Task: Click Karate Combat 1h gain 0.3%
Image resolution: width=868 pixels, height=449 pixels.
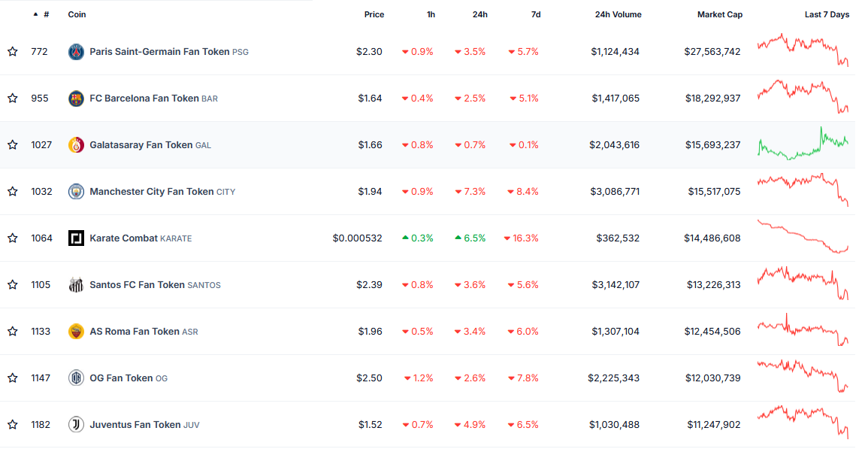Action: [418, 238]
